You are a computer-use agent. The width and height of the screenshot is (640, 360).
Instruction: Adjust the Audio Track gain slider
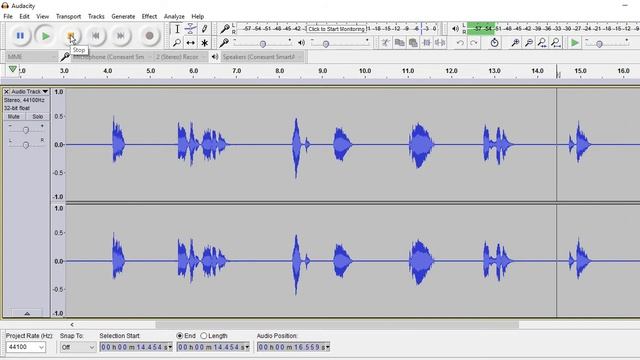[x=26, y=130]
